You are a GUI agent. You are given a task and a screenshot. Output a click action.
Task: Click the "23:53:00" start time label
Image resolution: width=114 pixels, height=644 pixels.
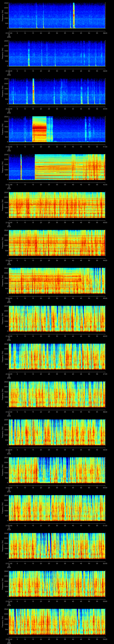click(x=9, y=639)
